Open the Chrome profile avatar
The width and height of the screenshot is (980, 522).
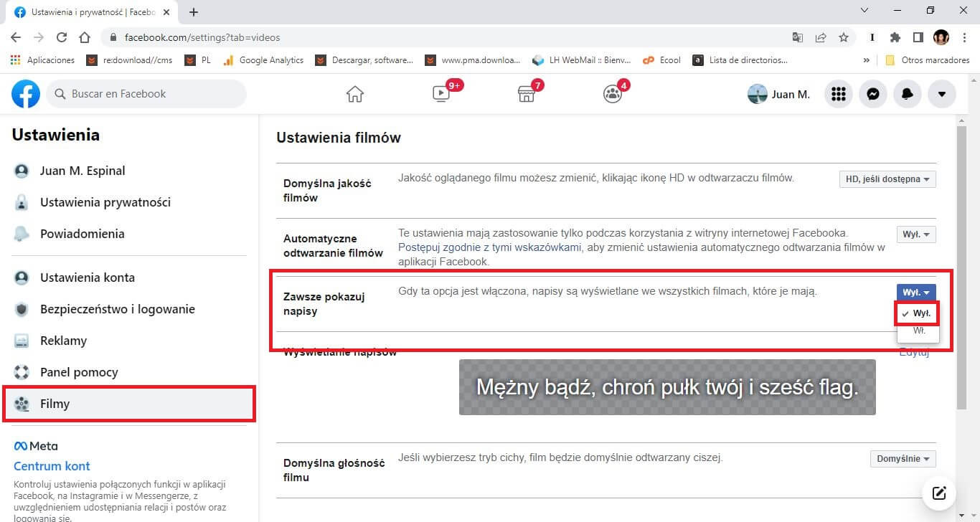(x=941, y=37)
